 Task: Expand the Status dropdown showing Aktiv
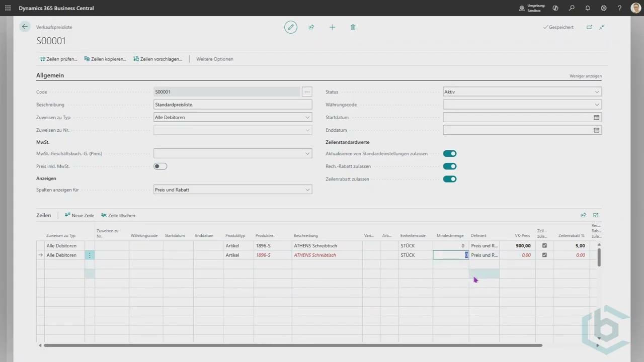[522, 92]
